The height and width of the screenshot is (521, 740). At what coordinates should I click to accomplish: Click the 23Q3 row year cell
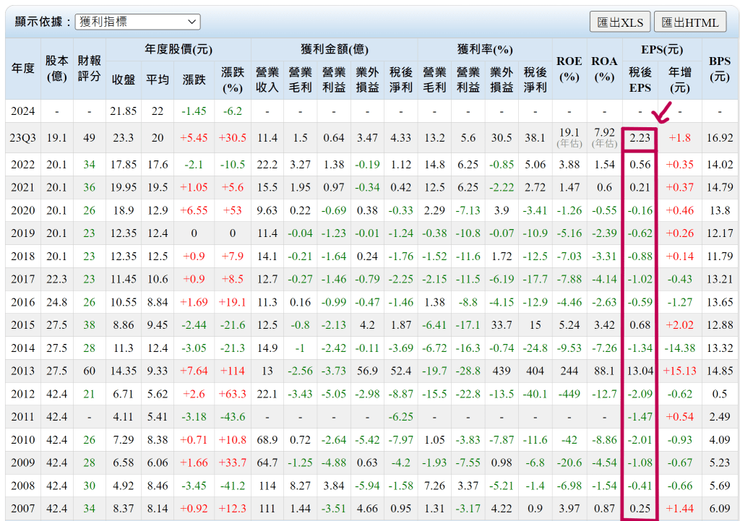click(23, 138)
